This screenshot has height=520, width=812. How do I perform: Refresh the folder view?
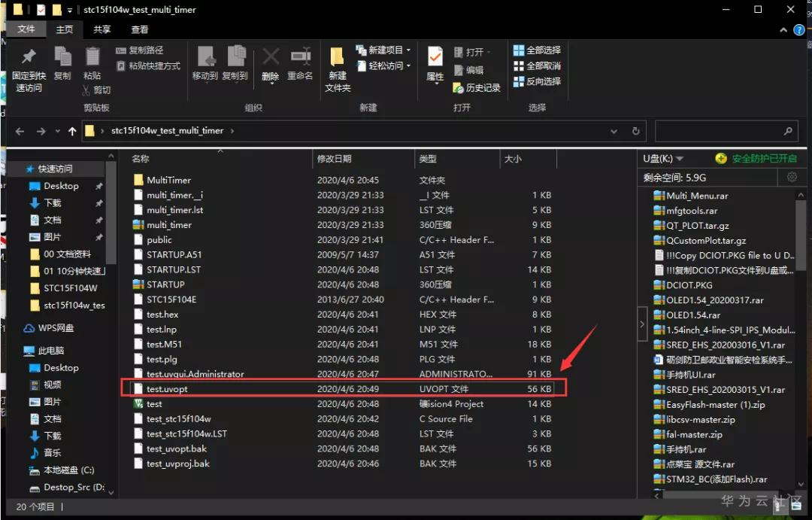tap(636, 131)
